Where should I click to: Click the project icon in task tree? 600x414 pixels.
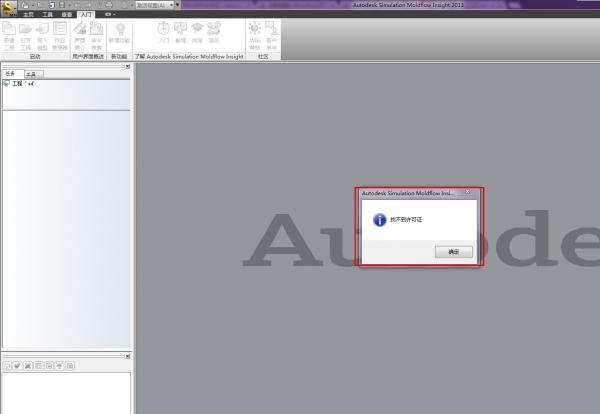pos(6,83)
